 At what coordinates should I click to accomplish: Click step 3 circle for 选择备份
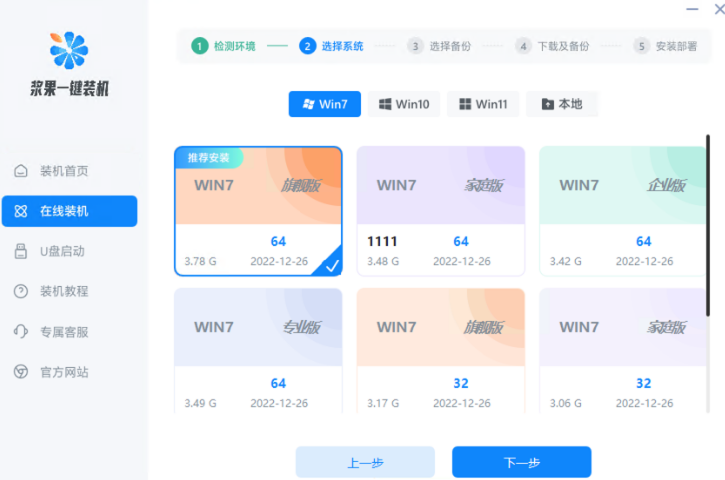click(x=415, y=46)
